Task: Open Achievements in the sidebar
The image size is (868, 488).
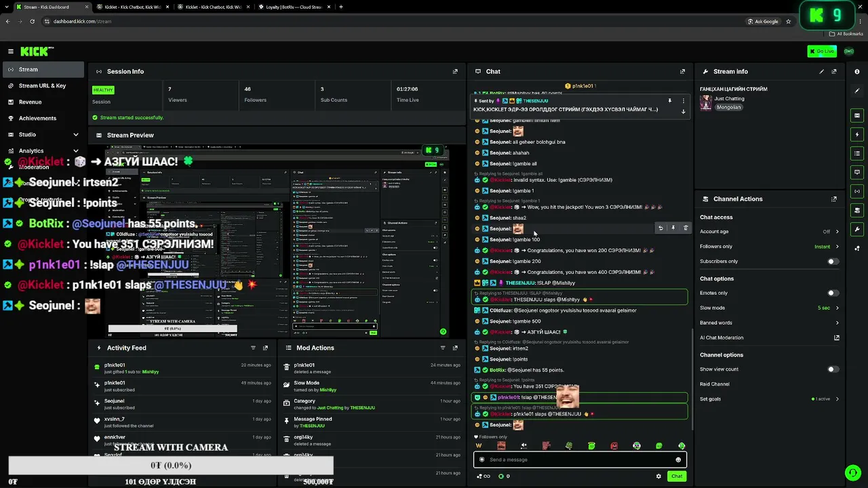Action: click(43, 119)
